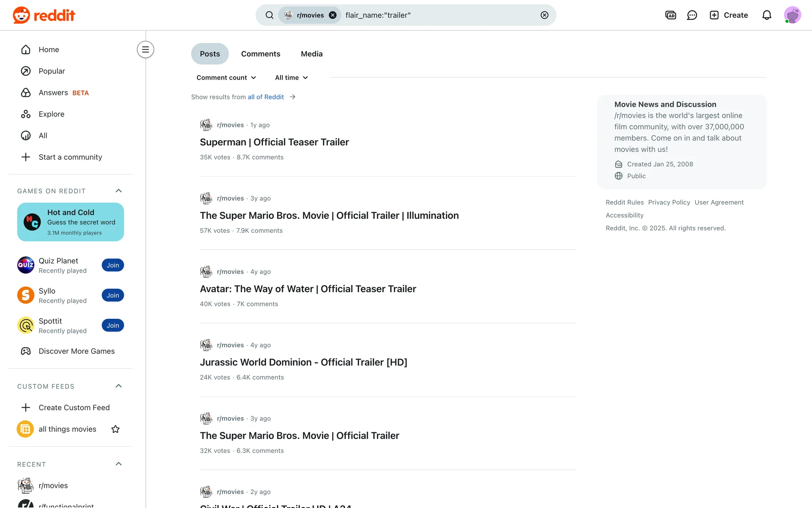Open the user avatar menu
The width and height of the screenshot is (812, 508).
pos(792,15)
